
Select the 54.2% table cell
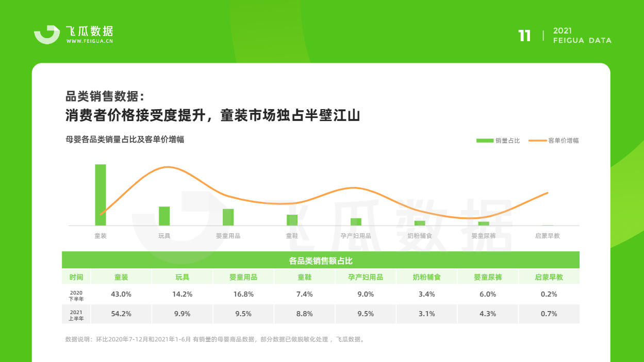click(122, 314)
